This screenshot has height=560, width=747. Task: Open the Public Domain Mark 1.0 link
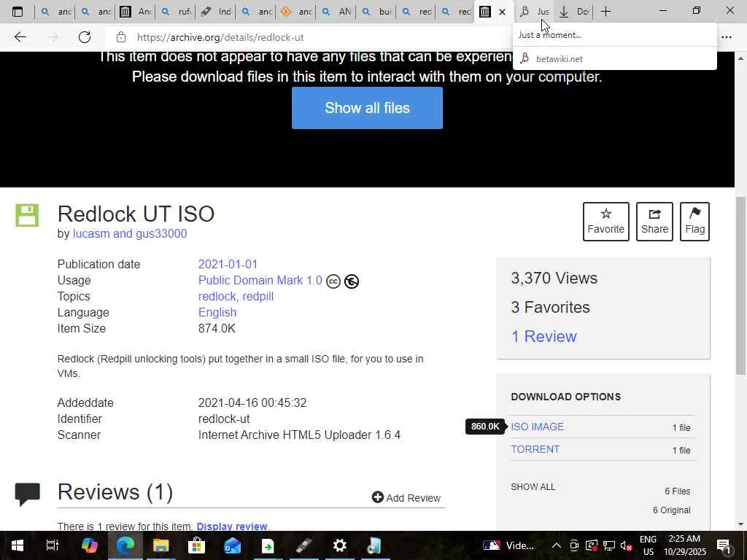pos(260,281)
